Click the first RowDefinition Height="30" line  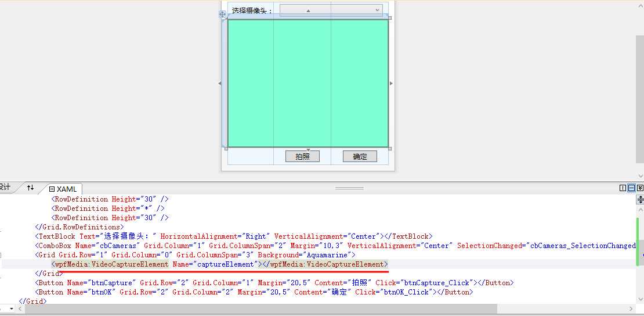coord(110,199)
